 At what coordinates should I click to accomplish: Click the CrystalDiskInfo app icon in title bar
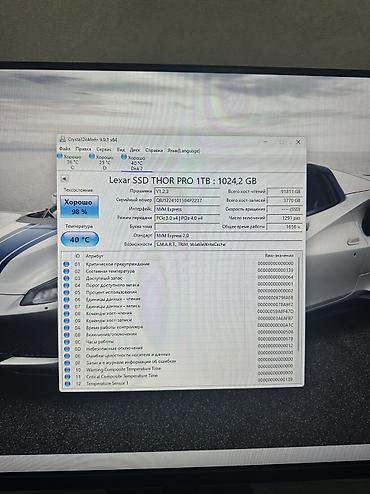pyautogui.click(x=63, y=139)
